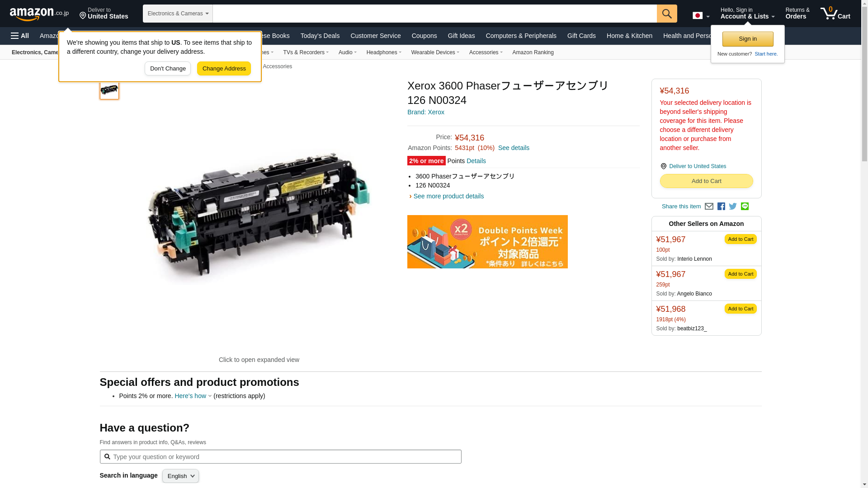Expand the Here's how points details

click(193, 396)
